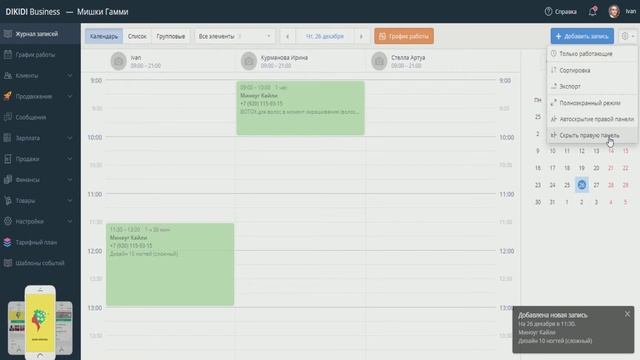The height and width of the screenshot is (360, 640).
Task: Select Только работающие menu option
Action: coord(592,53)
